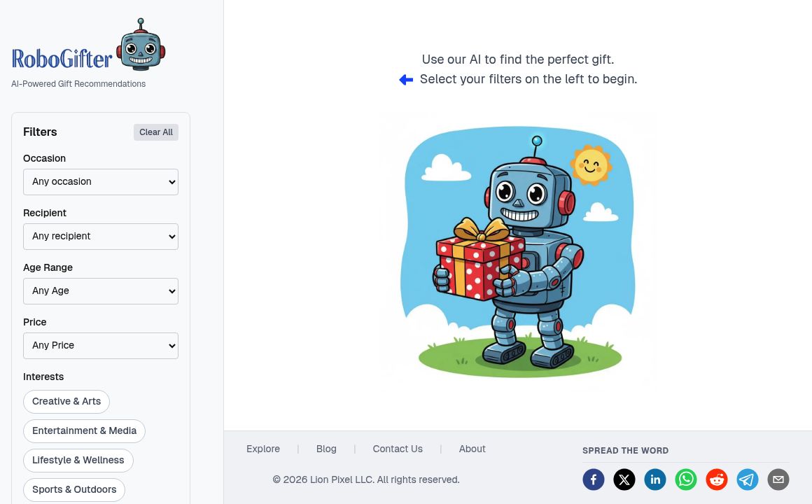Click the Clear All filters button
Image resolution: width=812 pixels, height=504 pixels.
point(156,132)
